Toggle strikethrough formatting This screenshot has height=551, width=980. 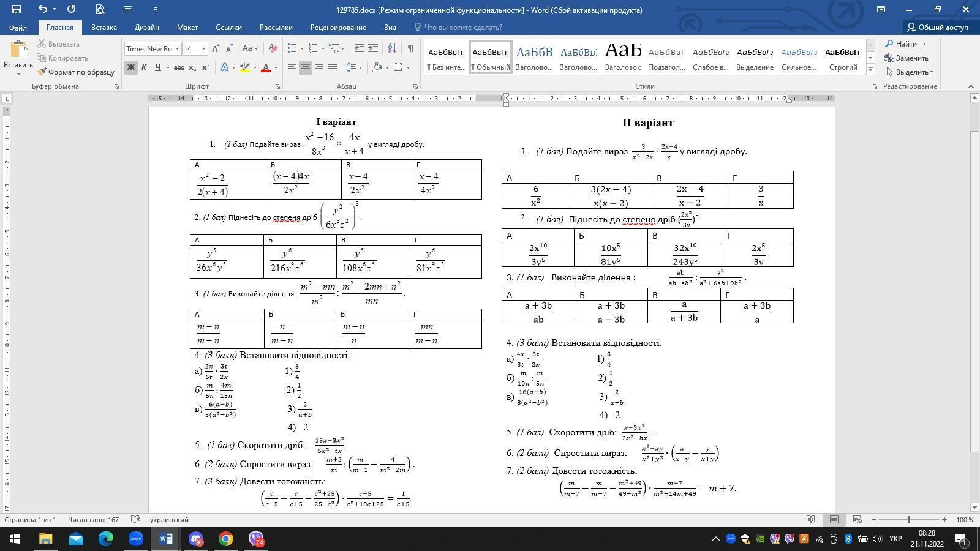pos(179,67)
